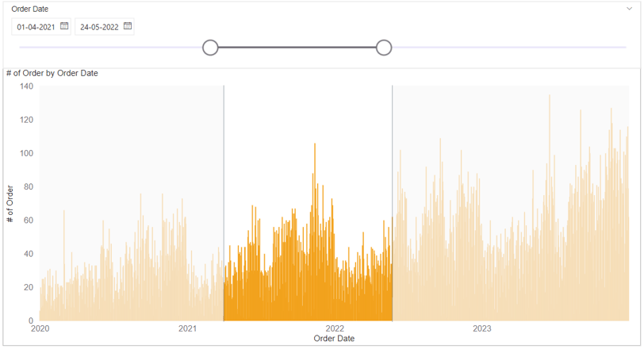Screen dimensions: 644x349
Task: Click the right slider handle
Action: [384, 48]
